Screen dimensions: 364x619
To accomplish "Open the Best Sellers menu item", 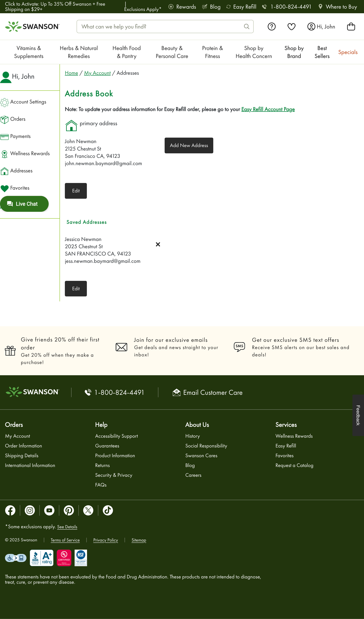I will point(322,52).
